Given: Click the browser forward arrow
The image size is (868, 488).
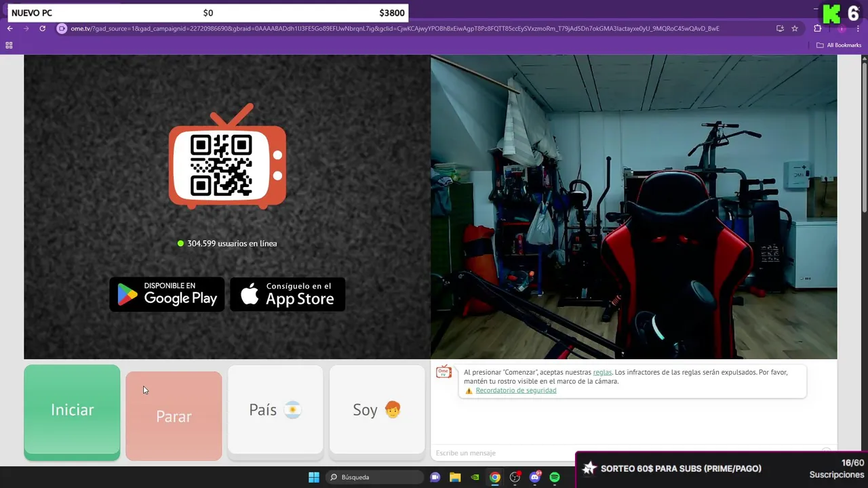Looking at the screenshot, I should (26, 28).
